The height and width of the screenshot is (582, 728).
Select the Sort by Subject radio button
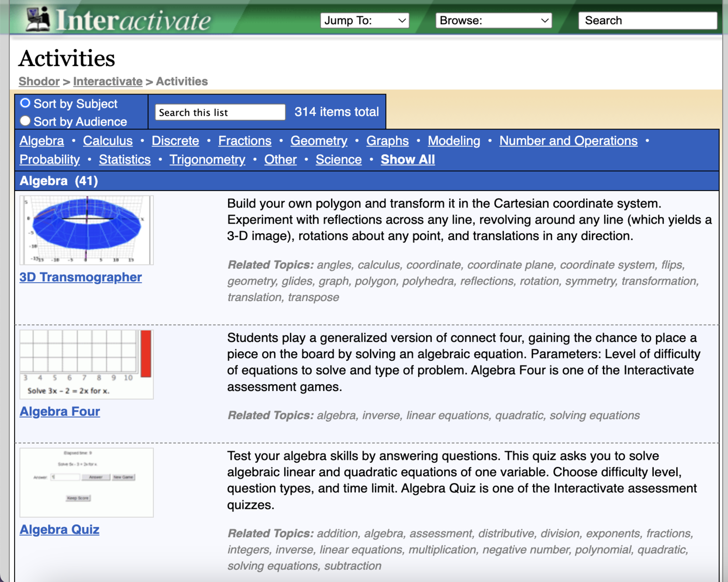(25, 103)
